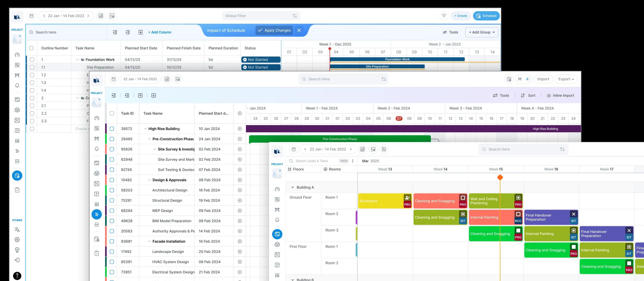Tick the select-all checkbox beside Outline Number
Image resolution: width=644 pixels, height=281 pixels.
31,48
